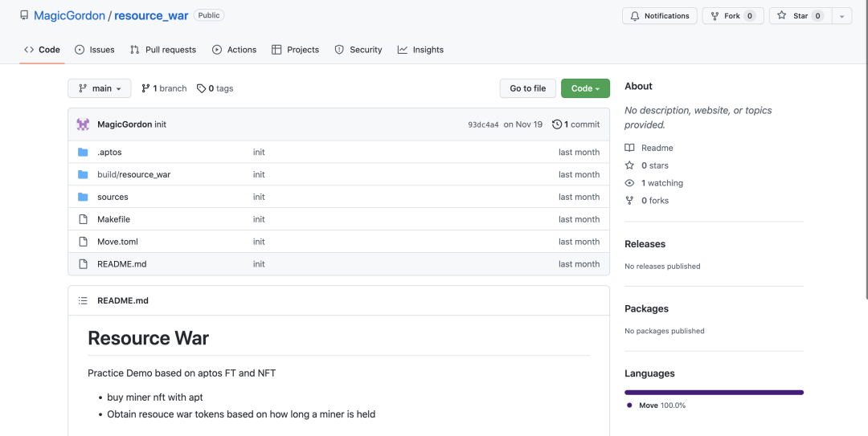Open the dropdown arrow next to Star
868x436 pixels.
coord(842,16)
